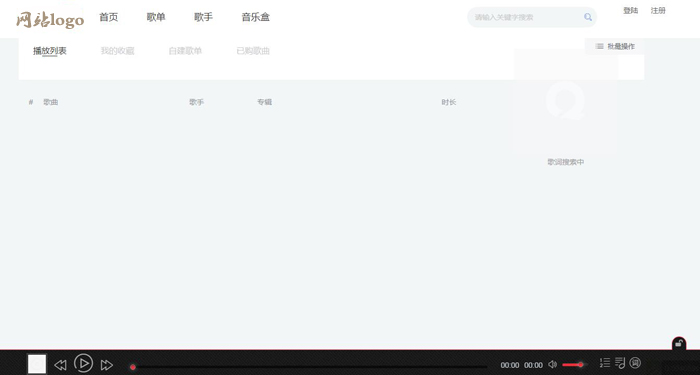
Task: Click the 时长 column header
Action: (449, 102)
